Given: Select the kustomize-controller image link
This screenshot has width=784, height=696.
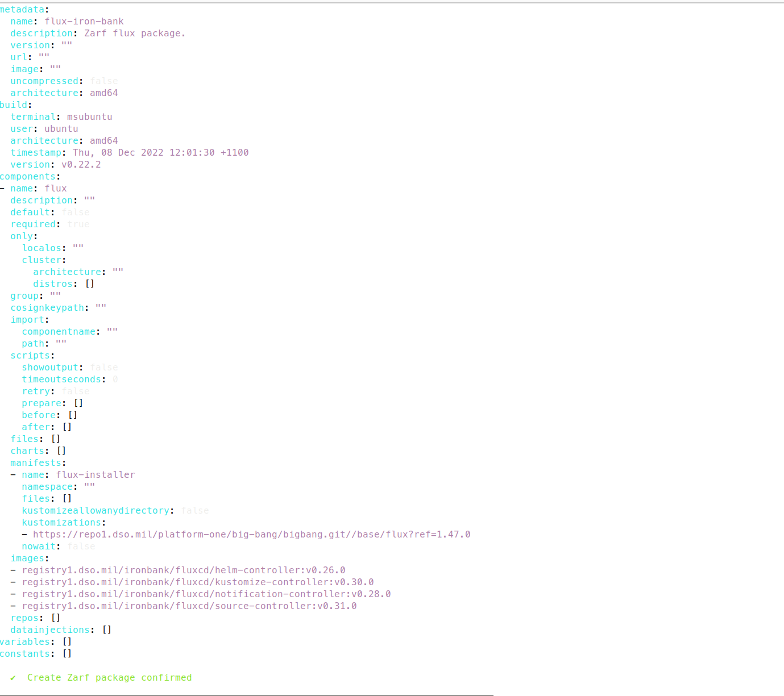Looking at the screenshot, I should (198, 582).
